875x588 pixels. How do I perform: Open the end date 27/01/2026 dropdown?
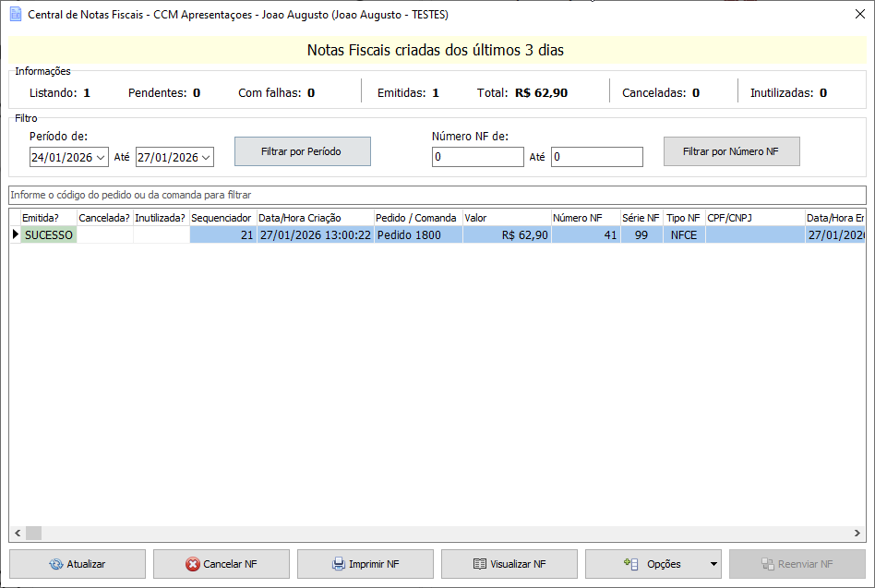[x=206, y=158]
